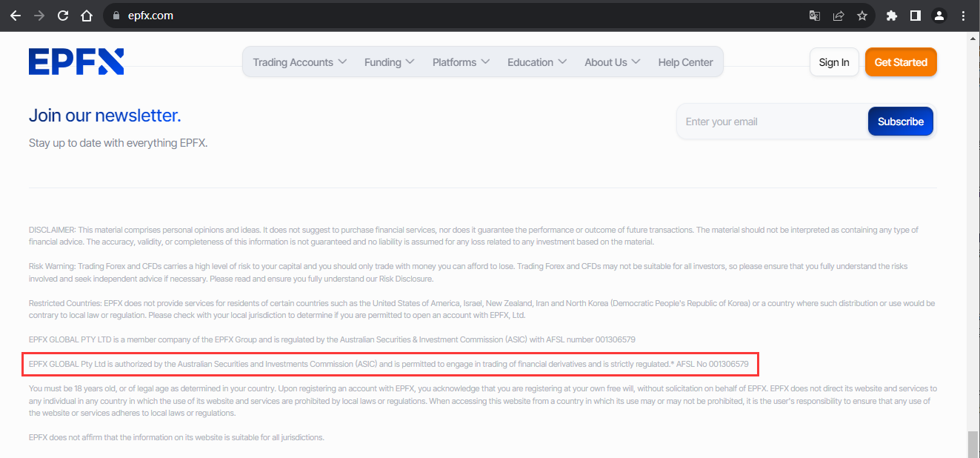This screenshot has width=980, height=458.
Task: Click the orange Get Started button
Action: click(x=901, y=62)
